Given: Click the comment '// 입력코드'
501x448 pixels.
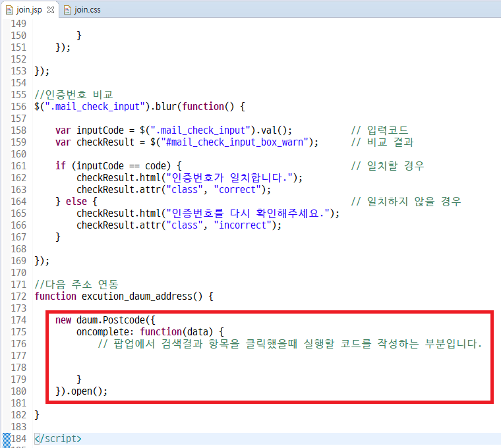Looking at the screenshot, I should click(x=380, y=130).
